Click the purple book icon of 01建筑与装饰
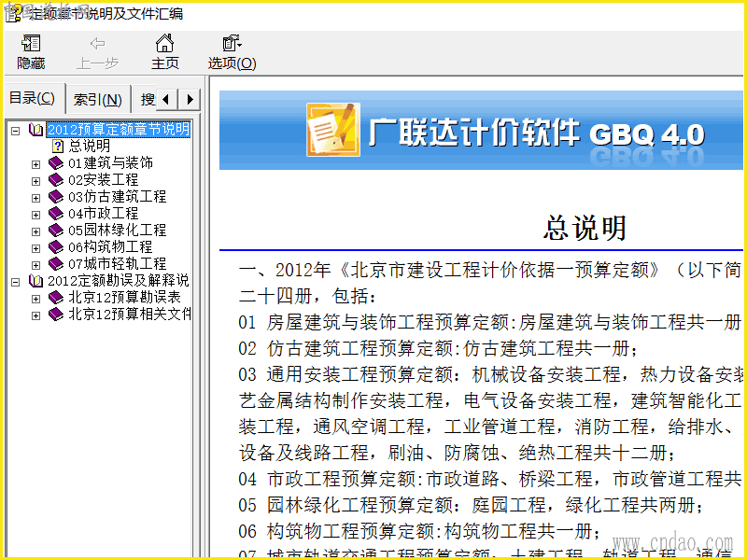Screen dimensions: 747x560 56,163
